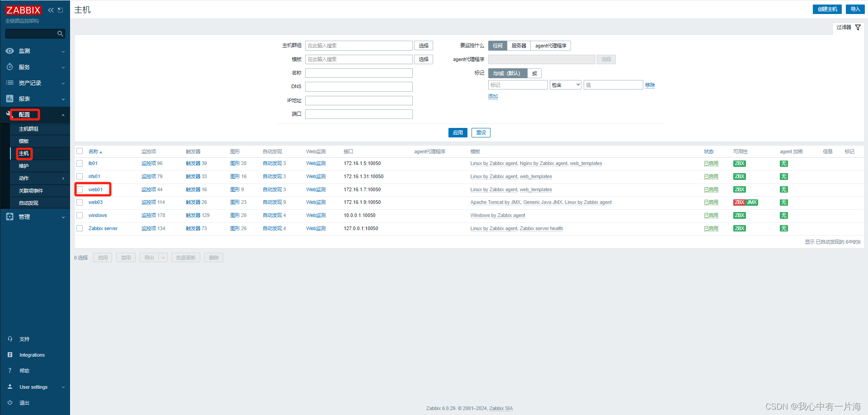Click the headset support icon
868x415 pixels.
point(10,339)
